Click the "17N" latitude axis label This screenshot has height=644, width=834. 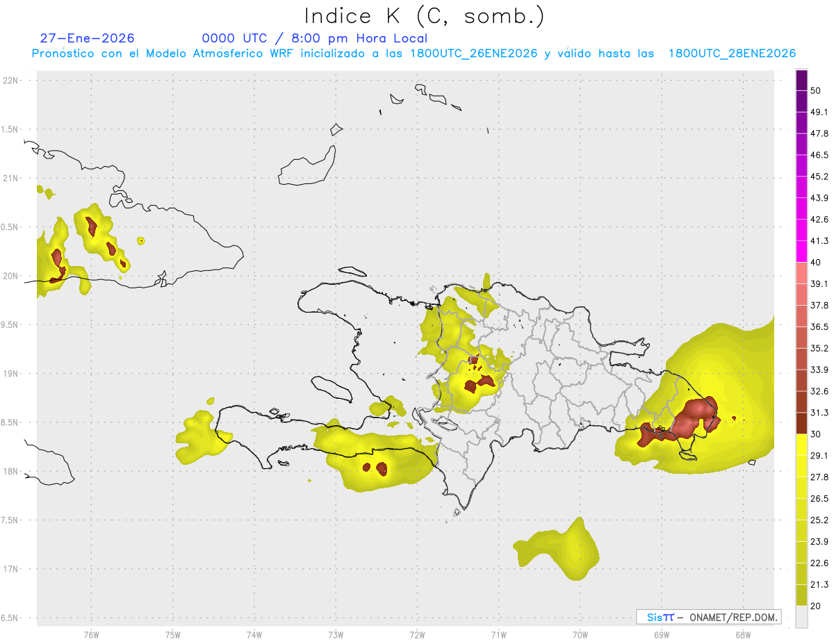coord(11,569)
